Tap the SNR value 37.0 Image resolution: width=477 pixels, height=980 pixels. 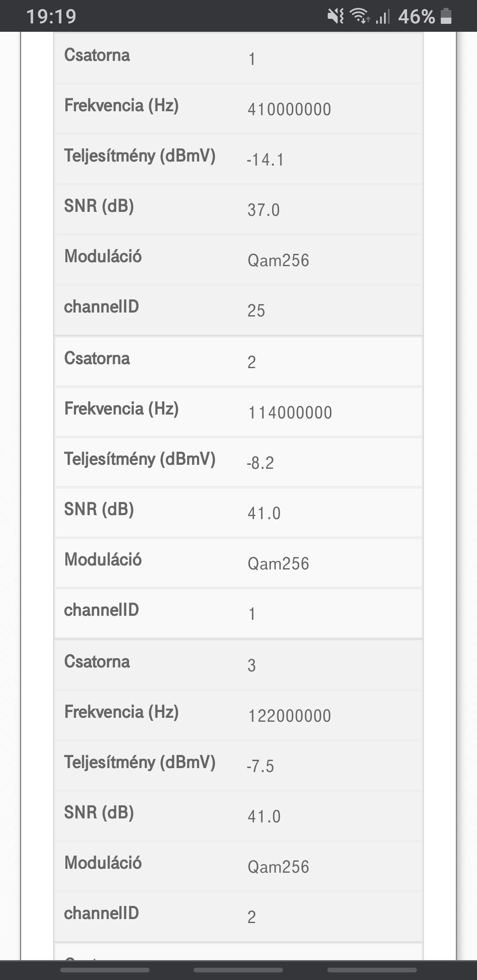click(x=264, y=210)
